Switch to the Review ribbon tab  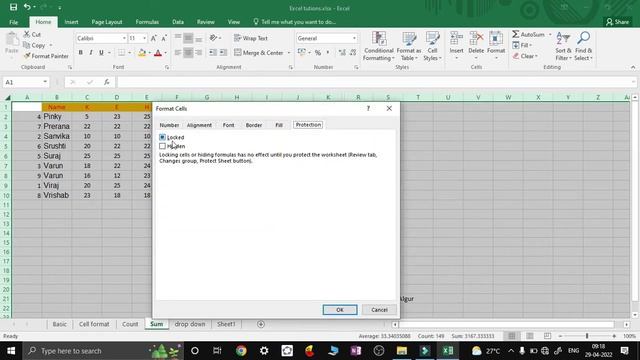point(206,22)
